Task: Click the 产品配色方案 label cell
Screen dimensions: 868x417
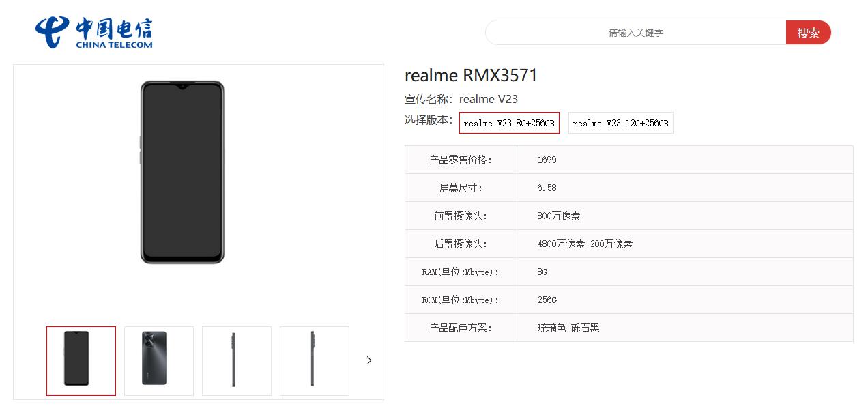Action: click(461, 328)
